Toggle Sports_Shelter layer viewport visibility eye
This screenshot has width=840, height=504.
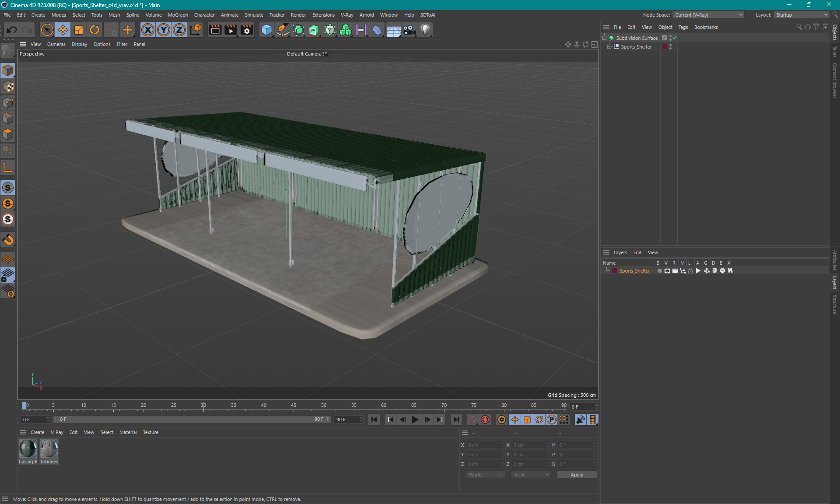tap(667, 271)
